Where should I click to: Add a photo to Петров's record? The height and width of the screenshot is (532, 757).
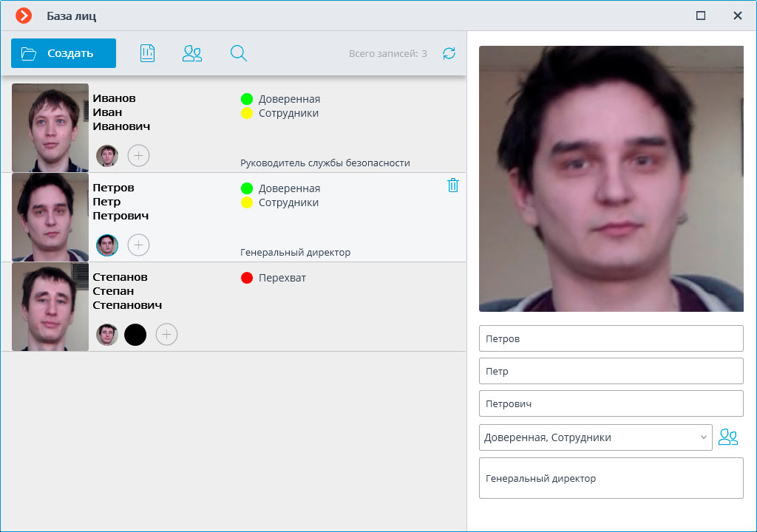coord(138,245)
